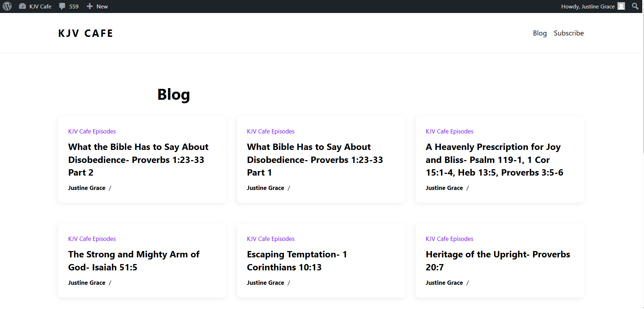Click KJV Cafe Episodes category above Heavenly Prescription
Image resolution: width=644 pixels, height=309 pixels.
click(x=449, y=131)
